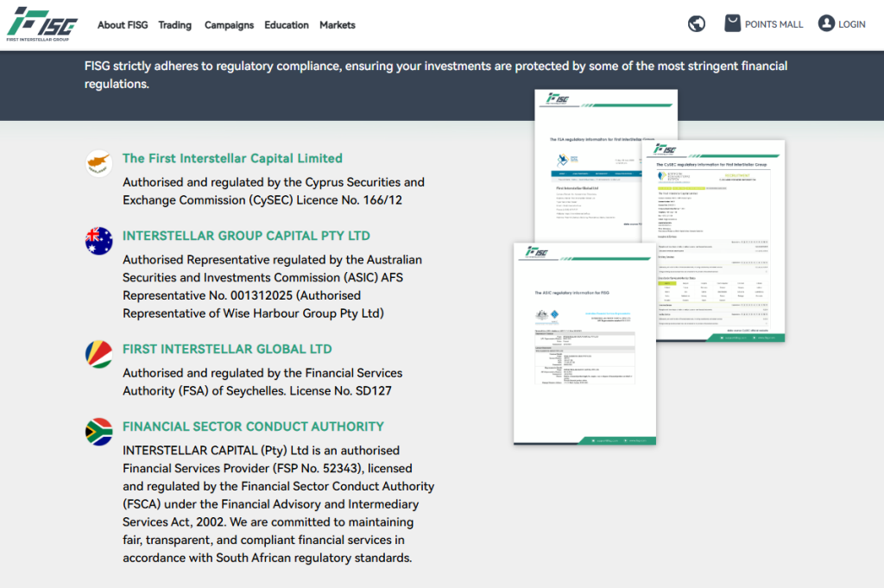This screenshot has width=884, height=588.
Task: Click the Australia flag icon
Action: 99,241
